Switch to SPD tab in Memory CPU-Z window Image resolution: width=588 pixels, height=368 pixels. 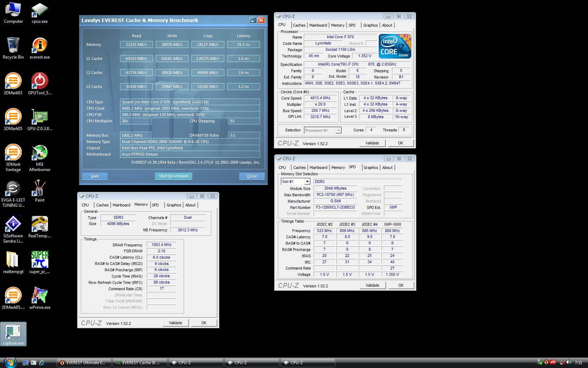tap(155, 205)
